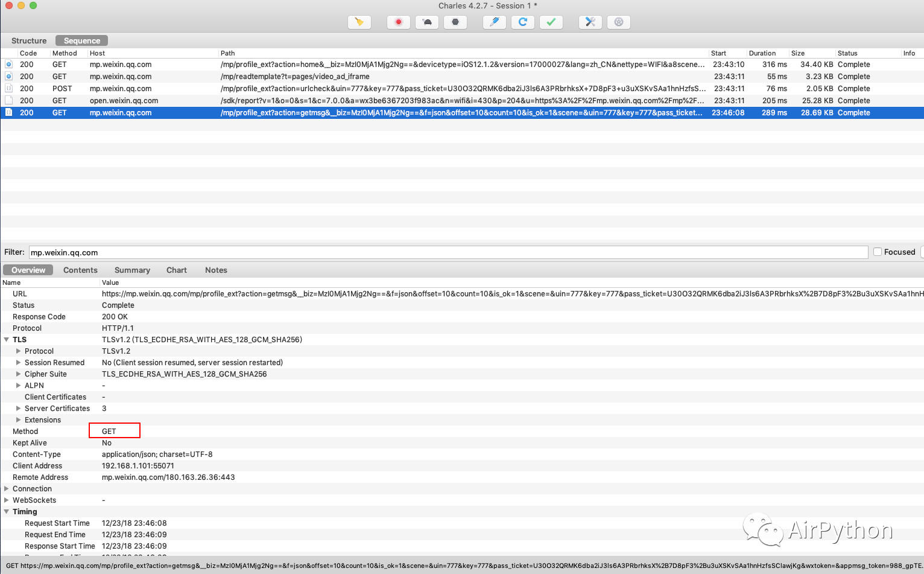This screenshot has width=924, height=574.
Task: Clear the session with the broom icon
Action: tap(359, 22)
